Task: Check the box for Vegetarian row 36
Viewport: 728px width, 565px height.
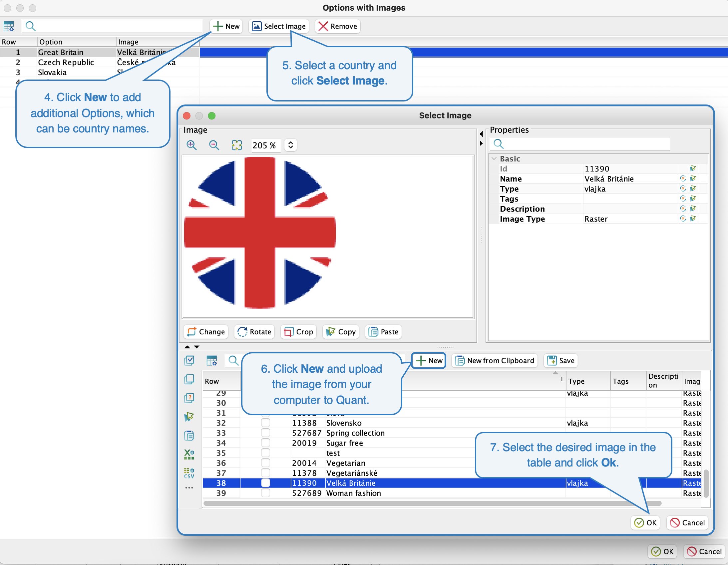Action: 266,463
